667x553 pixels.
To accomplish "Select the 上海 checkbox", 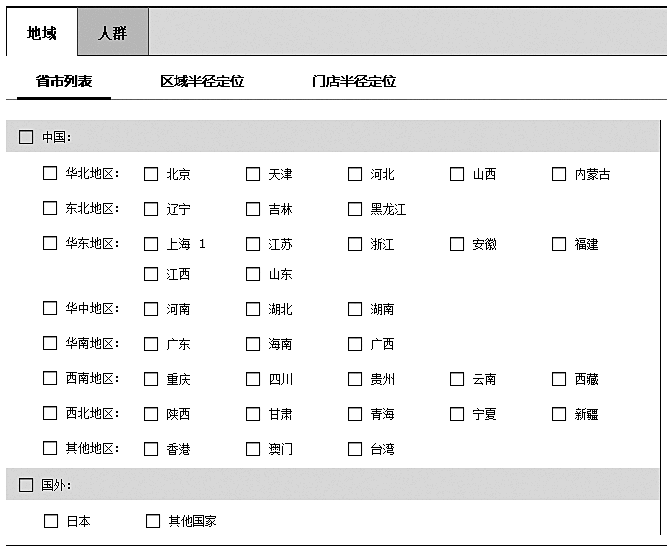I will click(151, 244).
